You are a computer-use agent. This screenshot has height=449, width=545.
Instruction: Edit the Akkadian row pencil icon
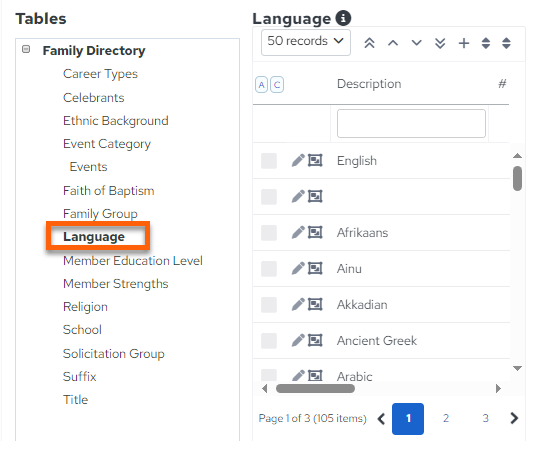pos(298,304)
